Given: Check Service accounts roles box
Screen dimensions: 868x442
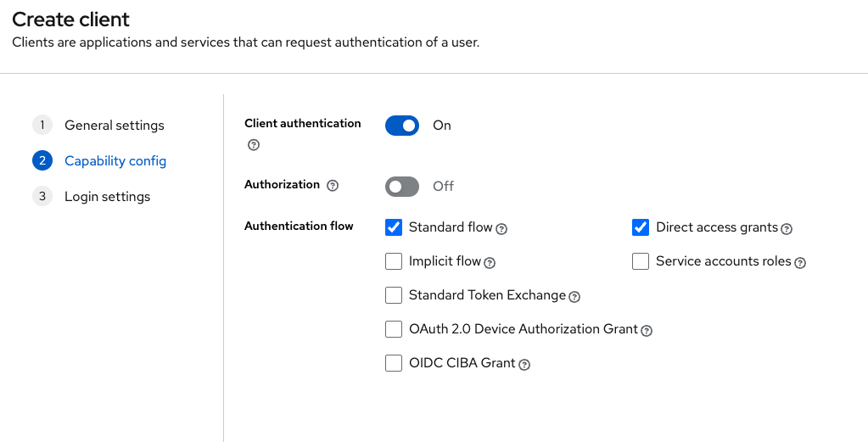Looking at the screenshot, I should coord(641,261).
